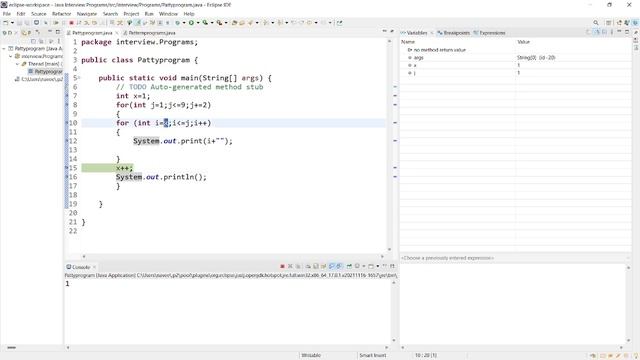Open previously entered expression combo box
The width and height of the screenshot is (640, 360).
coord(516,258)
